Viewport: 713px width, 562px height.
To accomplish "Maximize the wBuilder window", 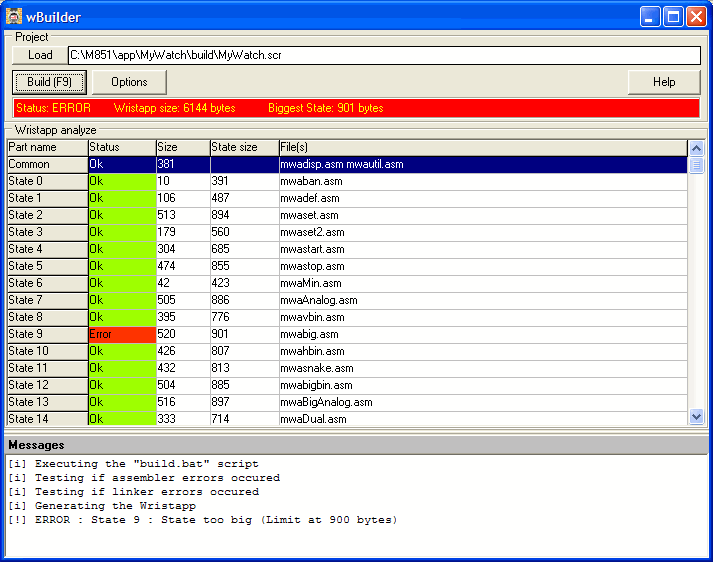I will pyautogui.click(x=673, y=17).
